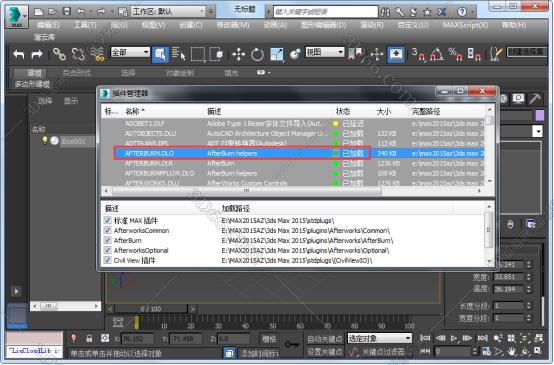The image size is (554, 365).
Task: Toggle the 标准 MAX 插件 checkbox
Action: pos(107,220)
